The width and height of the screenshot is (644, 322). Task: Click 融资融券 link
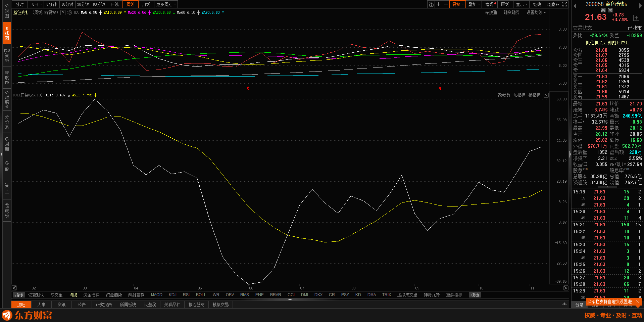(x=511, y=13)
